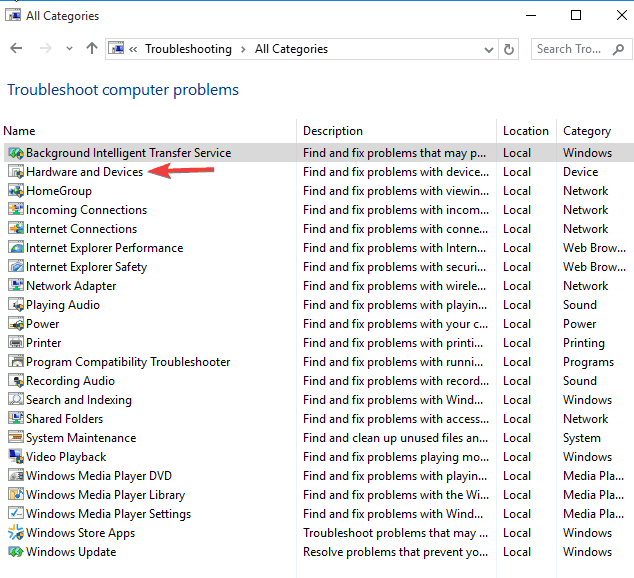634x578 pixels.
Task: Click the Recording Audio icon
Action: click(16, 381)
